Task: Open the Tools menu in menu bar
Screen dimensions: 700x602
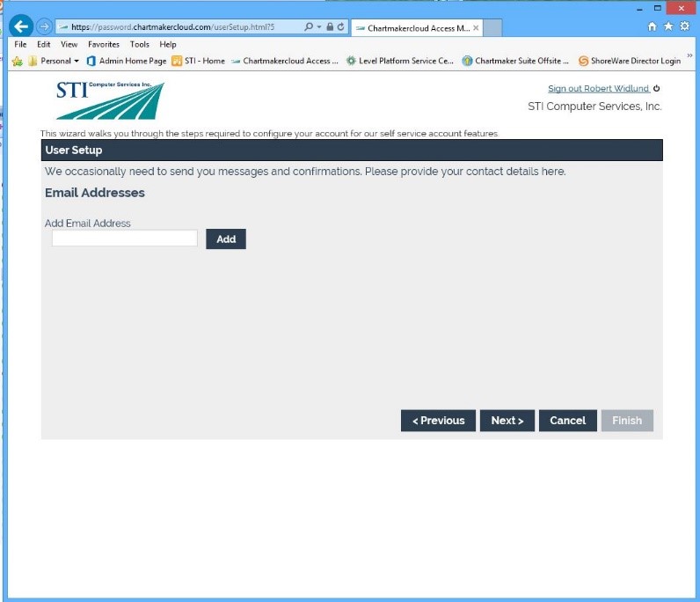Action: pyautogui.click(x=139, y=44)
